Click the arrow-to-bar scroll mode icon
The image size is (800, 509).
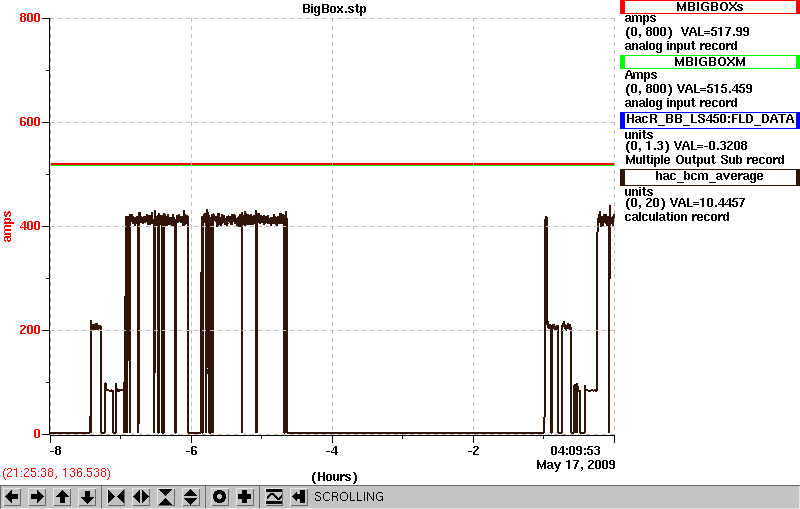pos(299,497)
